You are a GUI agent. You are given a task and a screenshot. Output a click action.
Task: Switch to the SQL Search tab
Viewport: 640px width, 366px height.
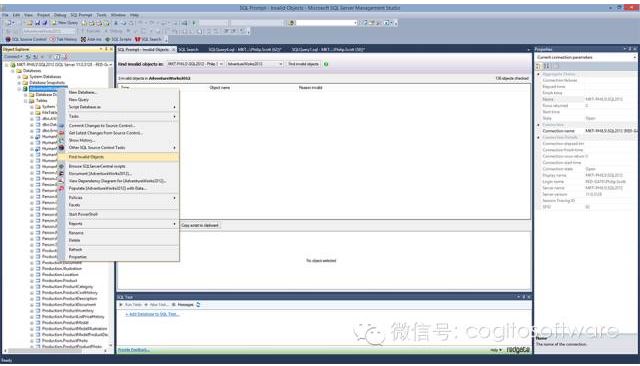coord(188,49)
